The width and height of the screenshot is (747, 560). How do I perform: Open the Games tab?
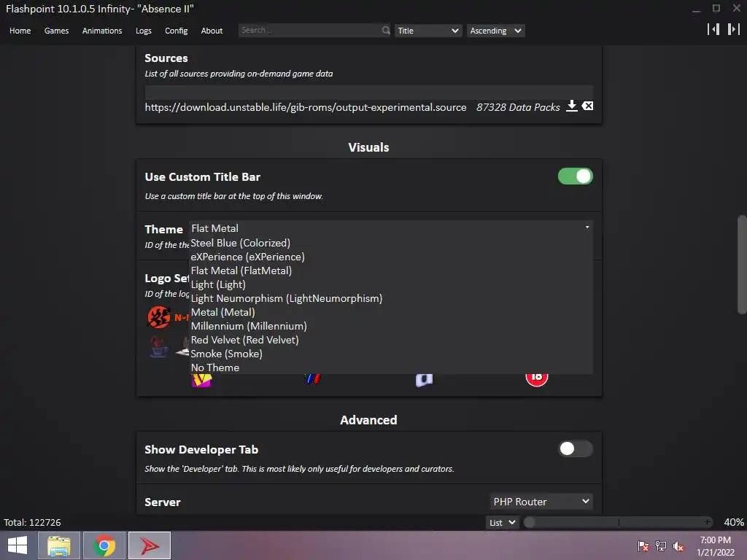[56, 31]
